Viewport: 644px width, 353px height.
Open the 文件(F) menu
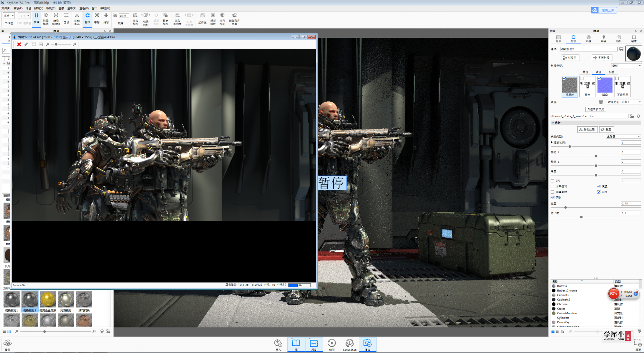[x=6, y=8]
